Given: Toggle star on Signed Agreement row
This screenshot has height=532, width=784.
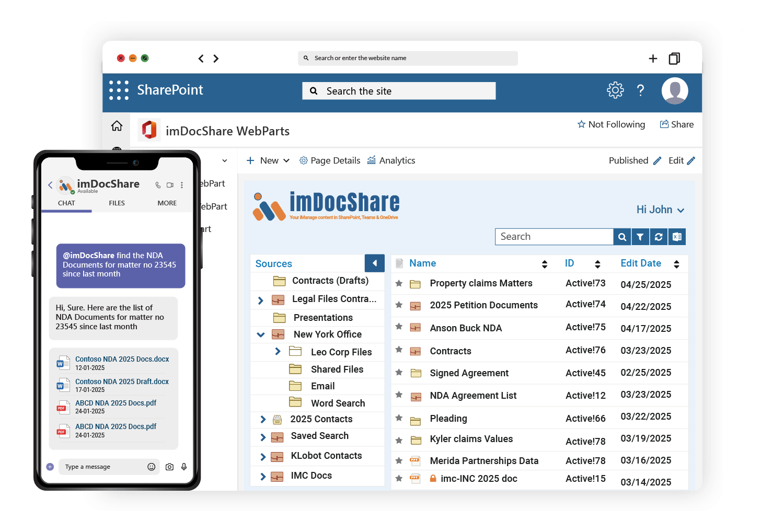Looking at the screenshot, I should pos(399,372).
